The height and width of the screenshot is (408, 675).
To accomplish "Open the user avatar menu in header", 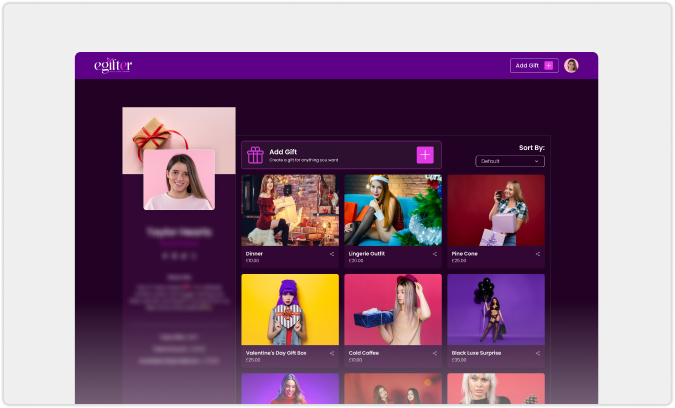I will 571,66.
